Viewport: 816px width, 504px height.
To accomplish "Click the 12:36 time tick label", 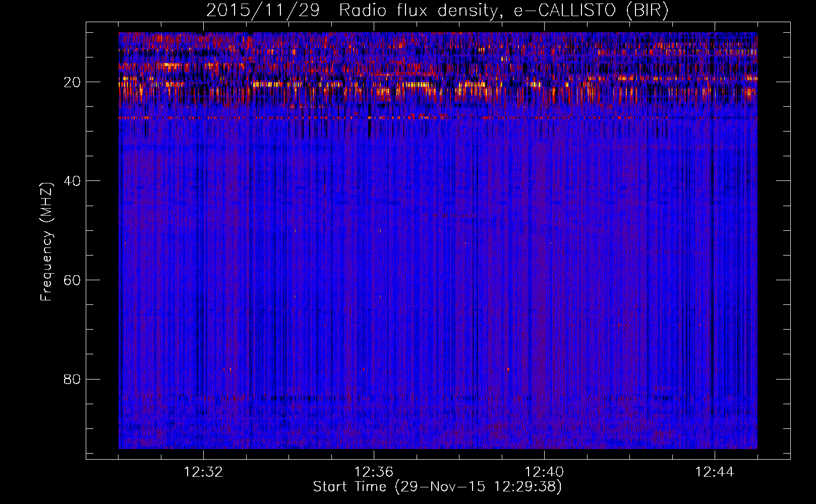I will (374, 472).
